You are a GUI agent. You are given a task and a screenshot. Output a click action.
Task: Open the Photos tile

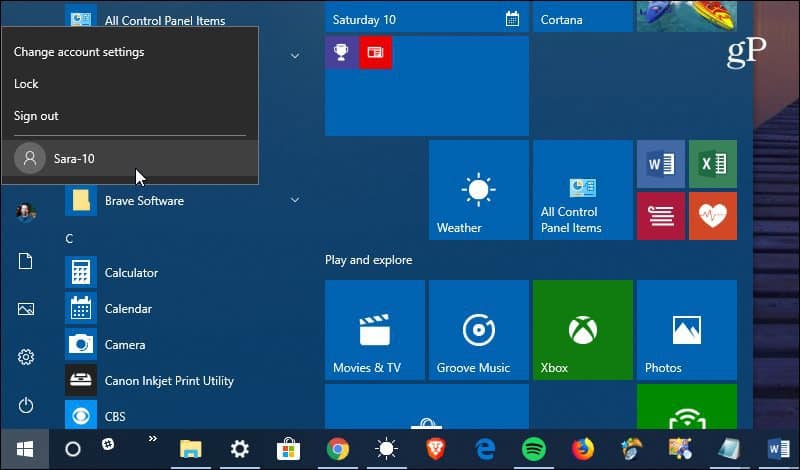pos(687,330)
